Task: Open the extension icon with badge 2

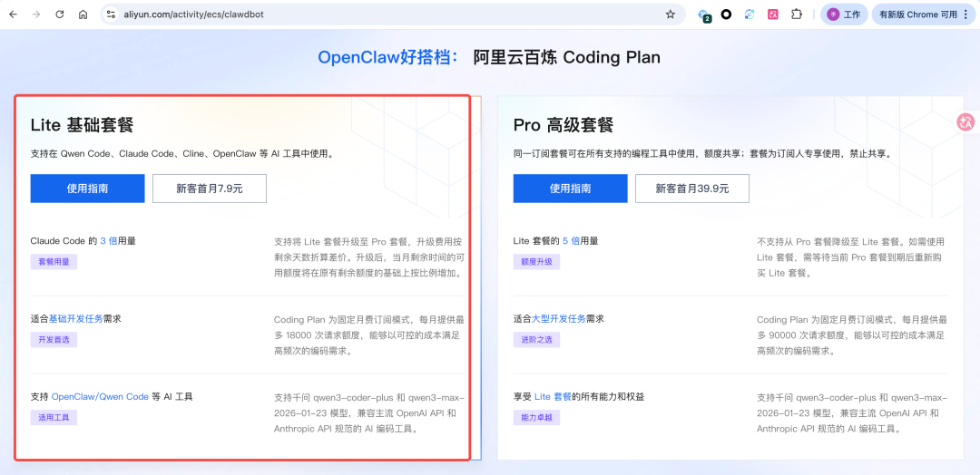Action: click(704, 15)
